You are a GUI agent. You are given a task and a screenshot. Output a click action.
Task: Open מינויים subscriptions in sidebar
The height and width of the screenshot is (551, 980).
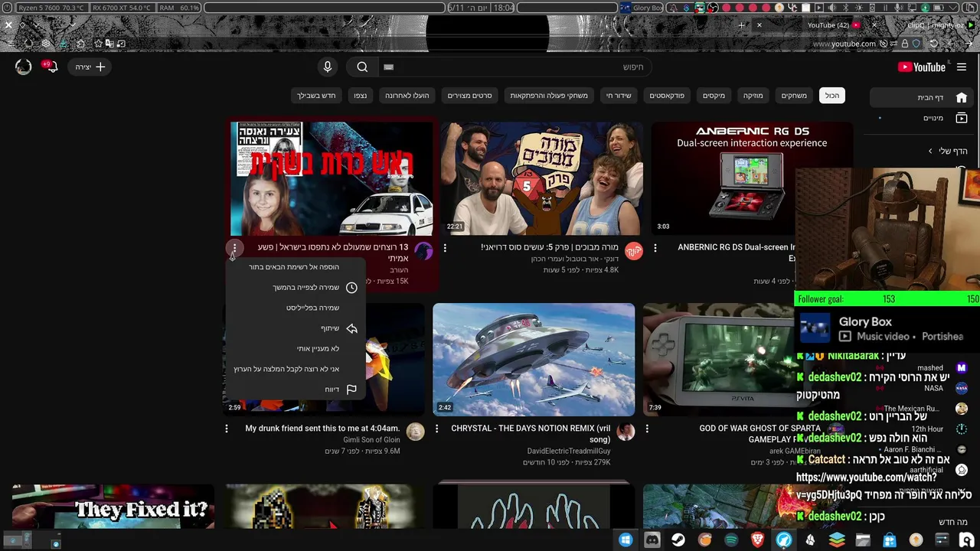click(922, 119)
